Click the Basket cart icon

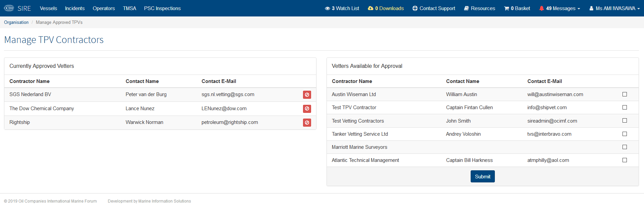pyautogui.click(x=506, y=8)
